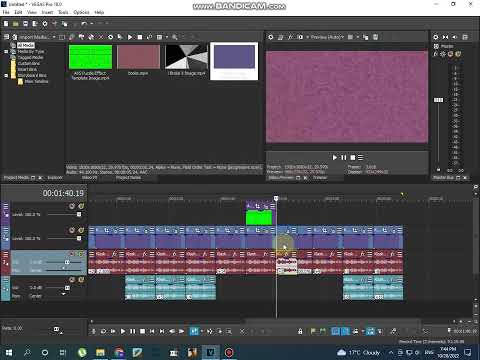Screen dimensions: 480x360
Task: Open the Insert menu
Action: tap(47, 12)
